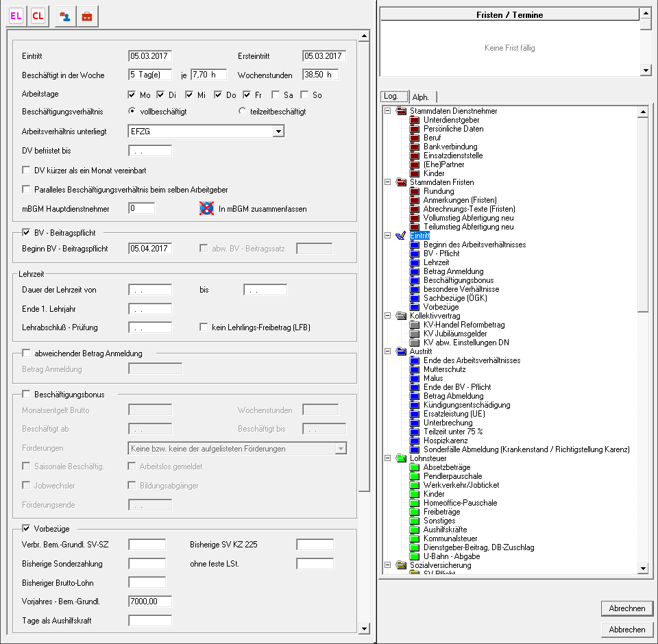Click the mBGM zusammenfassen crossed-out icon
Screen dimensions: 658x644
click(x=206, y=208)
